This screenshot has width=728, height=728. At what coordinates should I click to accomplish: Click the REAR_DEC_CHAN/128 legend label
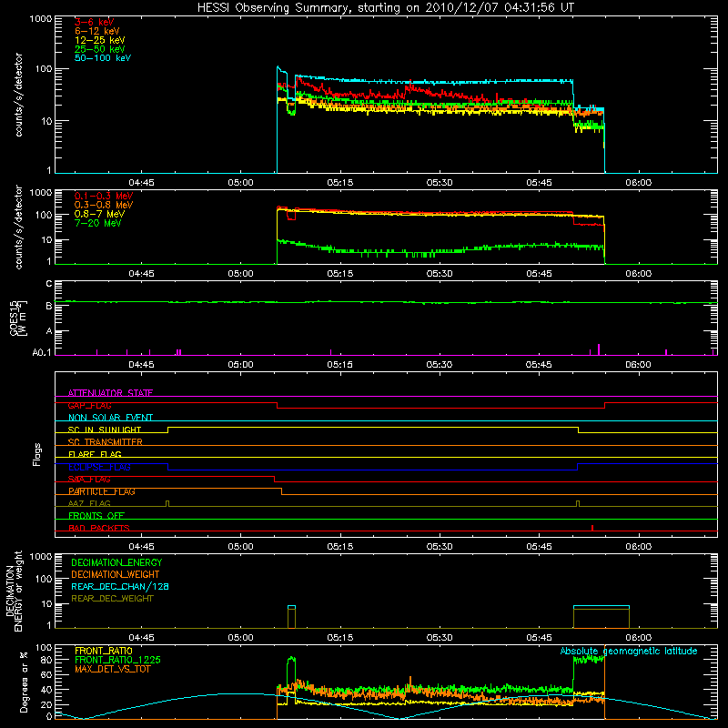(x=120, y=586)
